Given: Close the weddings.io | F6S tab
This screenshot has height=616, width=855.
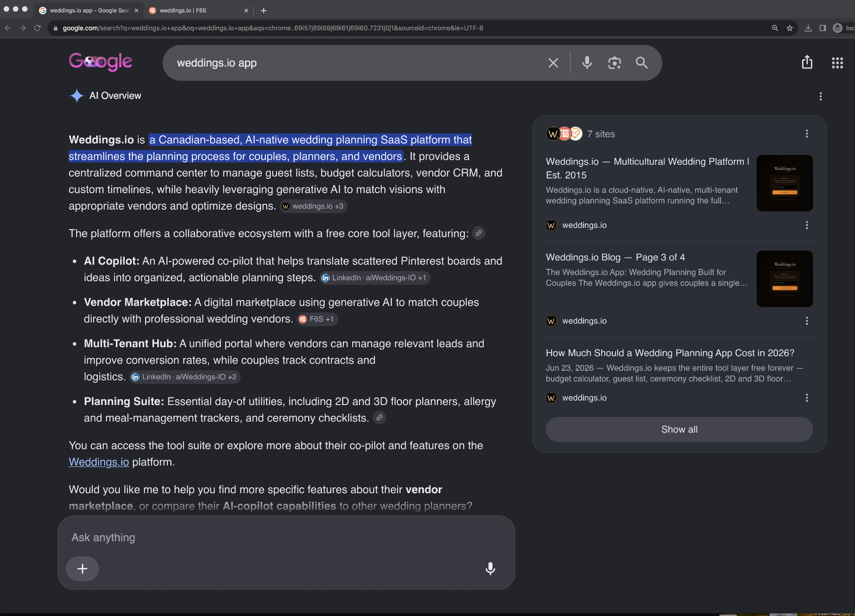Looking at the screenshot, I should [x=246, y=11].
